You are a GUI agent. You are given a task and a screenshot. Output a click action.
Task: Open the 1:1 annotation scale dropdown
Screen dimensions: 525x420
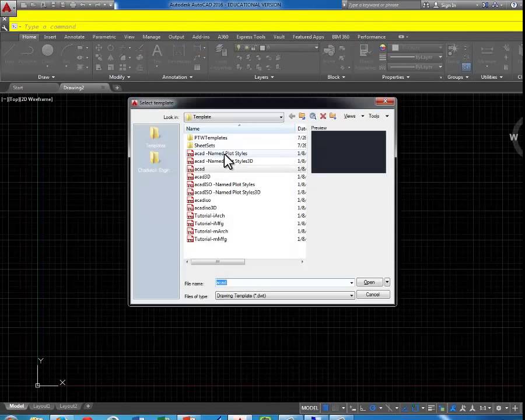(x=485, y=408)
